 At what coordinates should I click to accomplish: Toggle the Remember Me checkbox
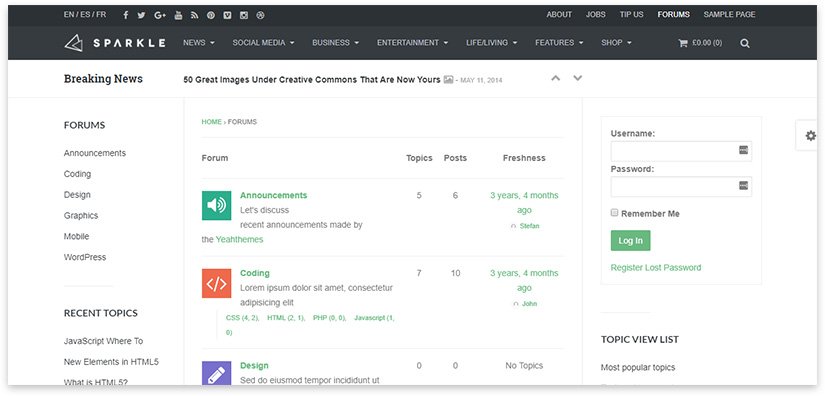pos(614,213)
